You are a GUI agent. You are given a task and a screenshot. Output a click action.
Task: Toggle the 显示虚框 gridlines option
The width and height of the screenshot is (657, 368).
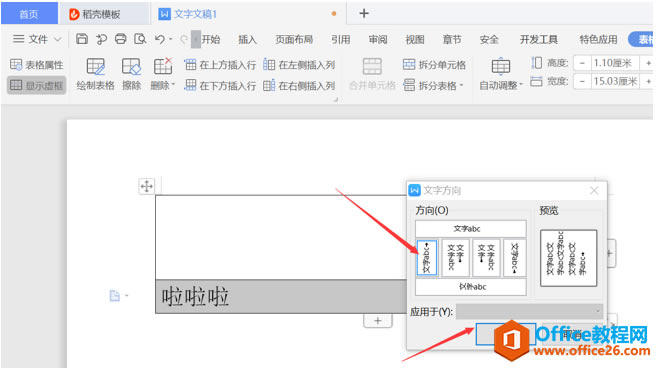36,86
